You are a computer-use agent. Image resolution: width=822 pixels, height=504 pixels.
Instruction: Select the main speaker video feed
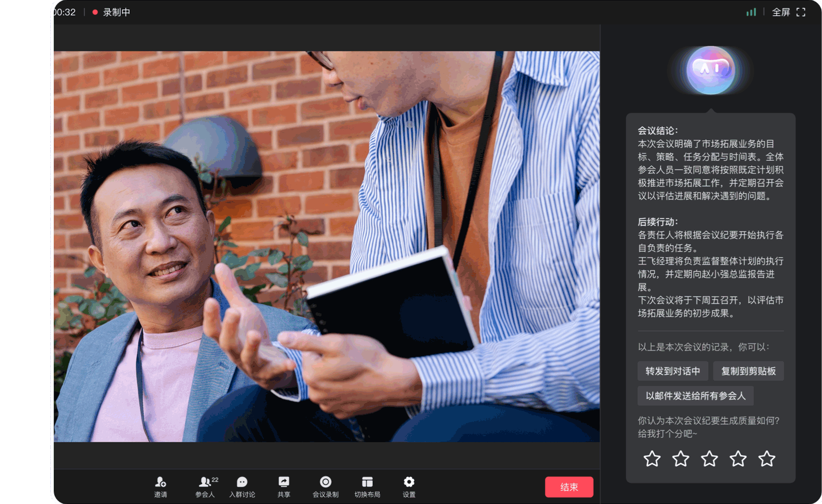[327, 247]
